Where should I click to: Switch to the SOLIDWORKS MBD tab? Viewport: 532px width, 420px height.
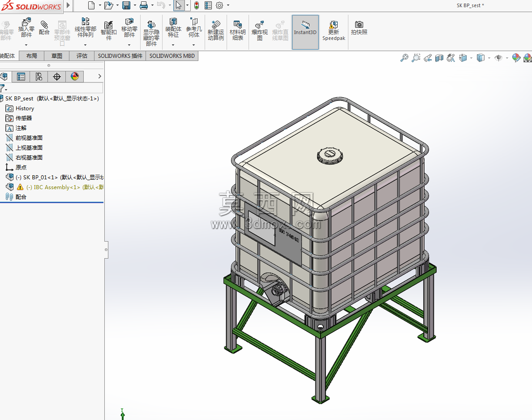point(172,56)
